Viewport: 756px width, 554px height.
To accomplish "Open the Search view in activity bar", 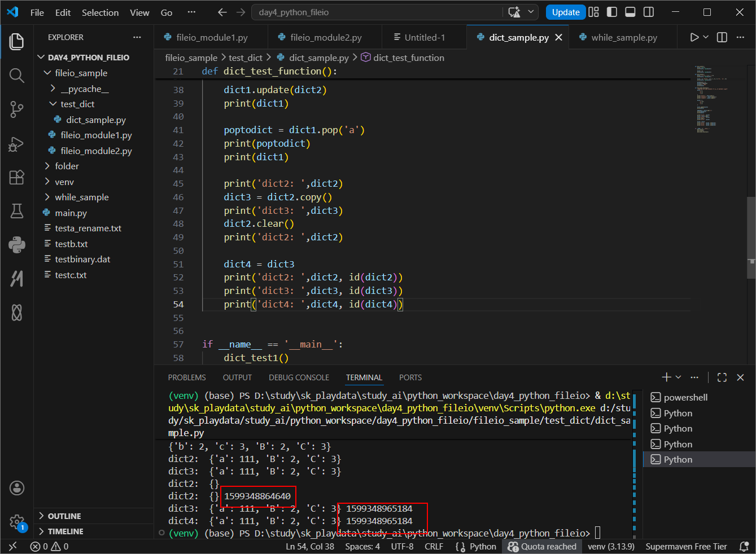I will coord(17,76).
